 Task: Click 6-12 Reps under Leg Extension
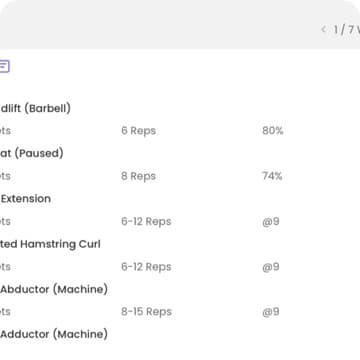click(146, 221)
